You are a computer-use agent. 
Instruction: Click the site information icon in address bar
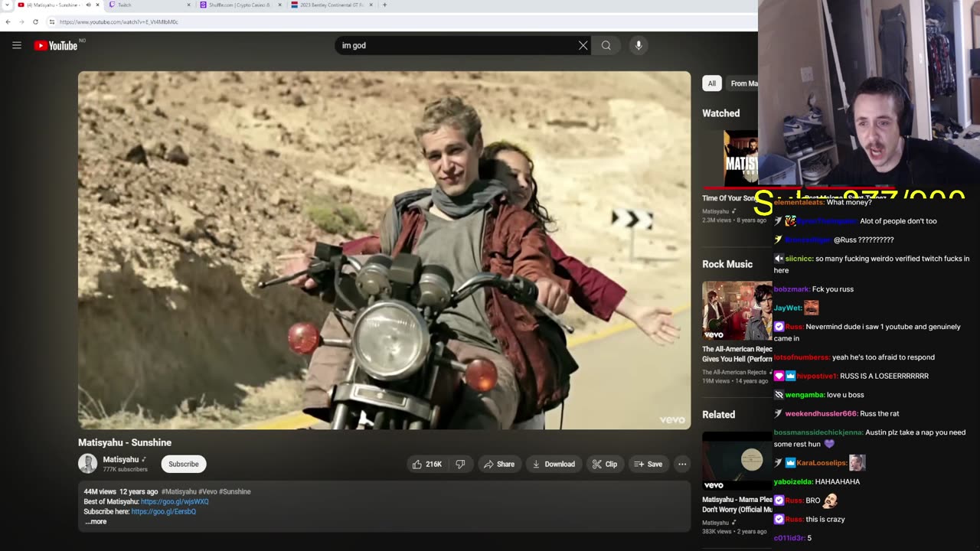[x=52, y=21]
